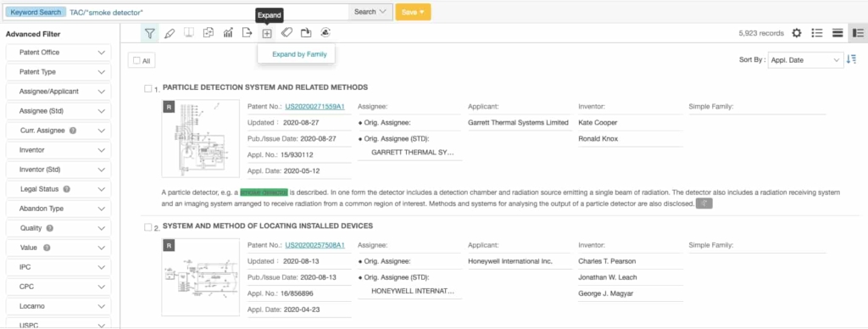
Task: Check the All select checkbox
Action: (142, 61)
